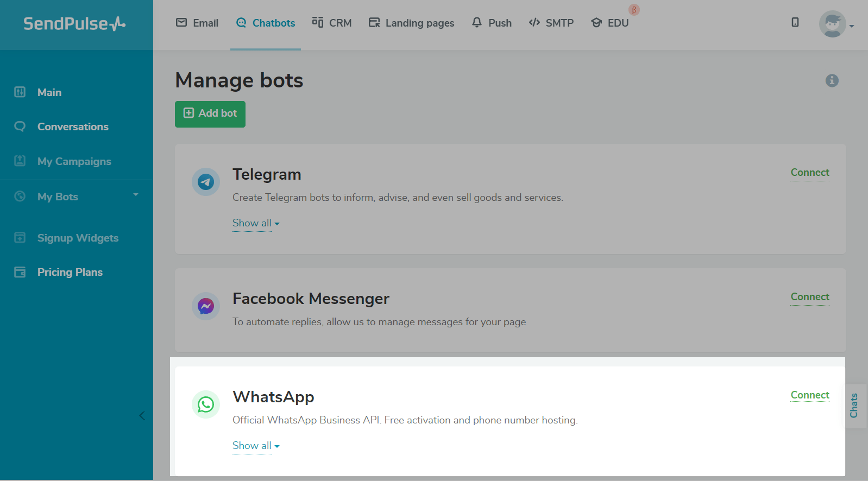Click the My Bots icon
Viewport: 868px width, 481px height.
[x=20, y=196]
